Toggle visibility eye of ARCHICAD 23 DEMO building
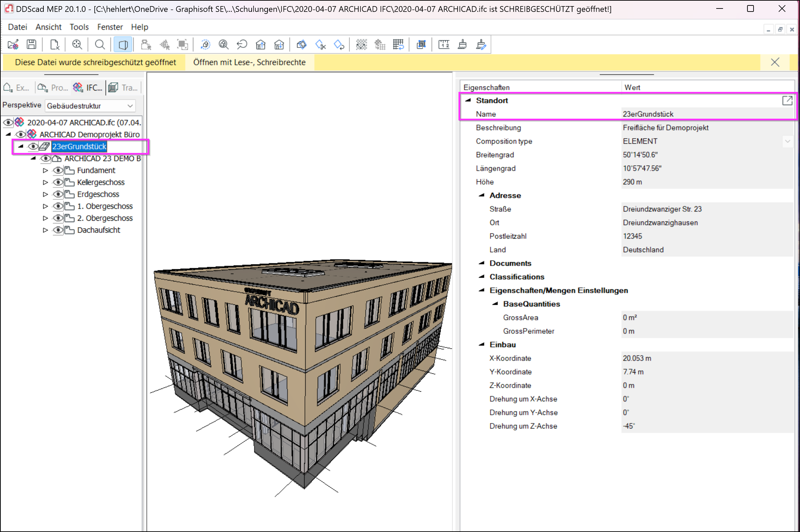The width and height of the screenshot is (800, 532). tap(45, 158)
